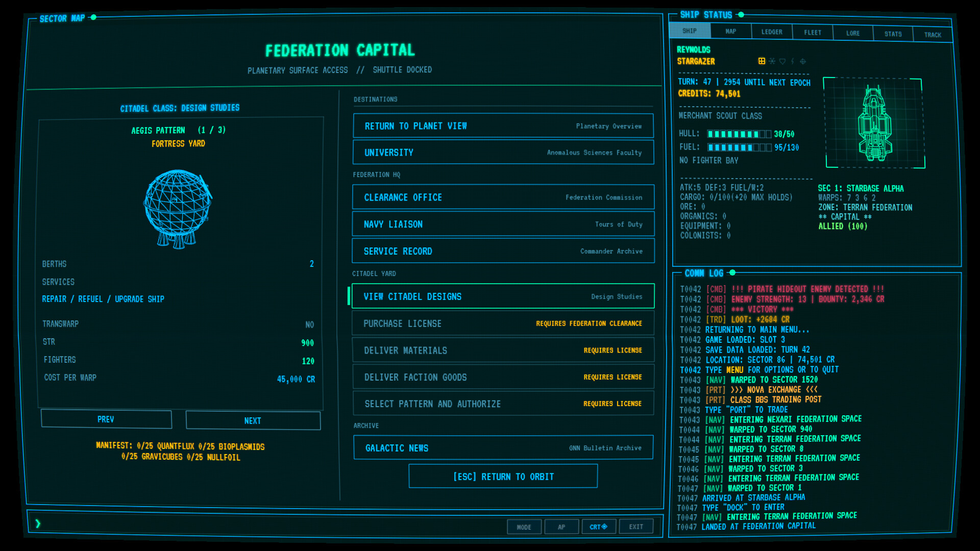Open the Clearance Office
Screen dimensions: 980x551
[x=503, y=197]
